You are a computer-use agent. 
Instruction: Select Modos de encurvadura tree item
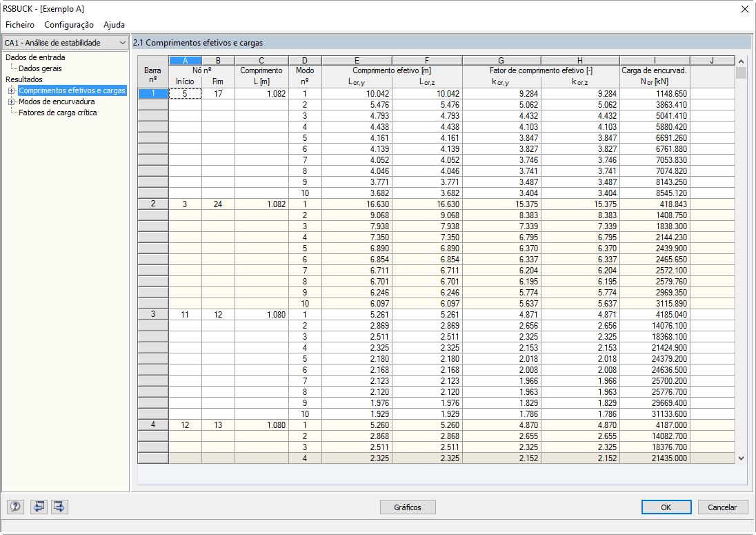(x=57, y=101)
